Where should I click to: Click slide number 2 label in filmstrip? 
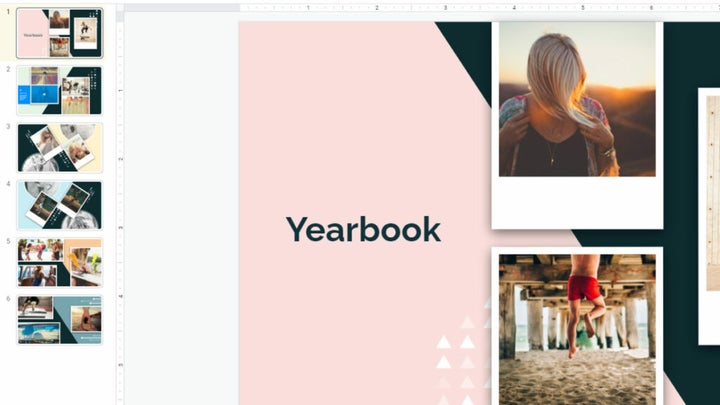click(9, 70)
